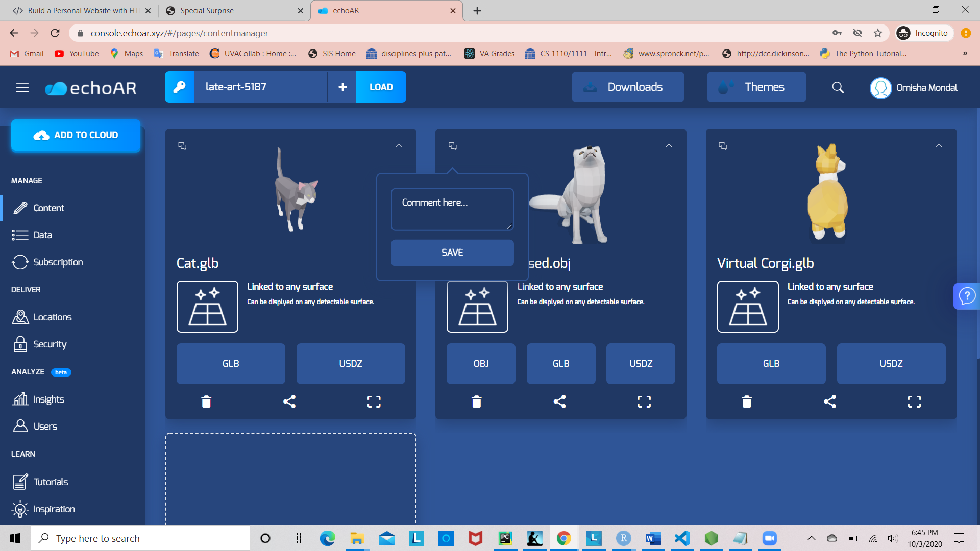
Task: Click the Comment here text area
Action: pos(452,209)
